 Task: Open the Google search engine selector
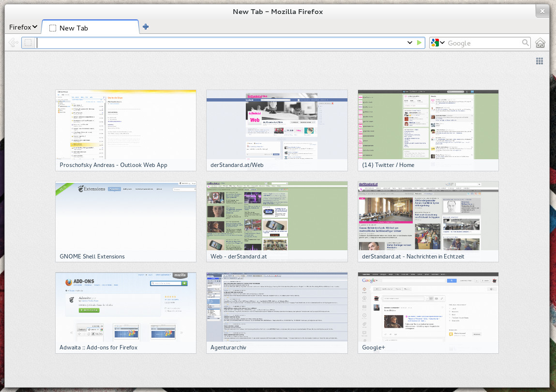(437, 43)
